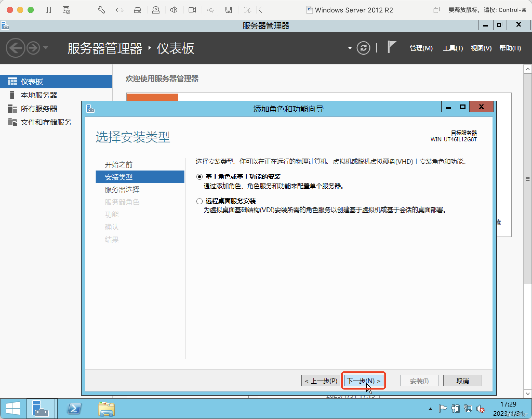Open PowerShell from taskbar
The width and height of the screenshot is (532, 419).
click(x=74, y=409)
